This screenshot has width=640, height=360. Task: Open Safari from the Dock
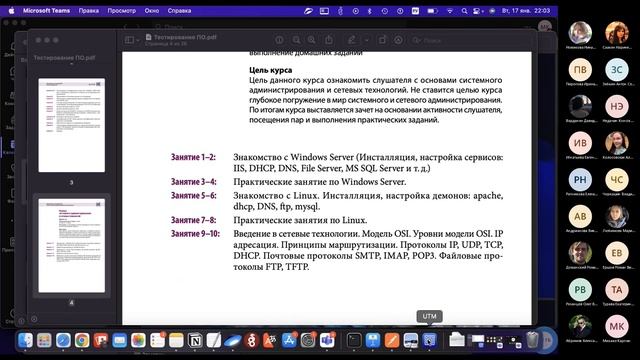click(x=63, y=340)
